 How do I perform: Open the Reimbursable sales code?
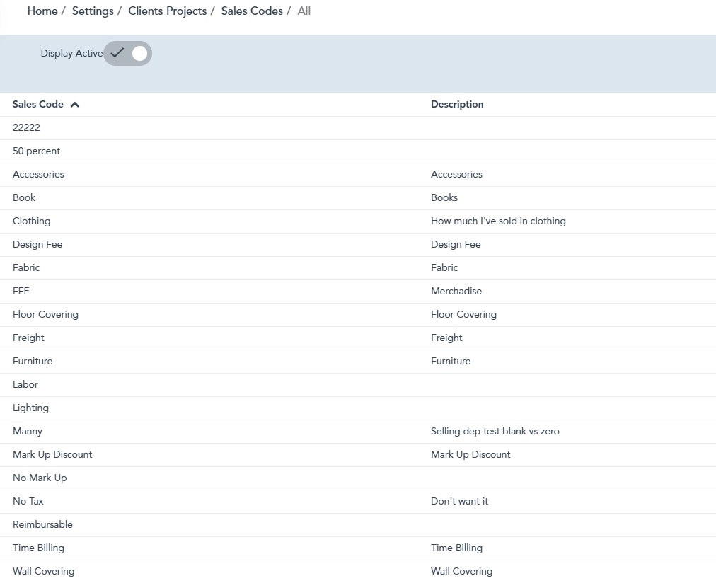42,524
